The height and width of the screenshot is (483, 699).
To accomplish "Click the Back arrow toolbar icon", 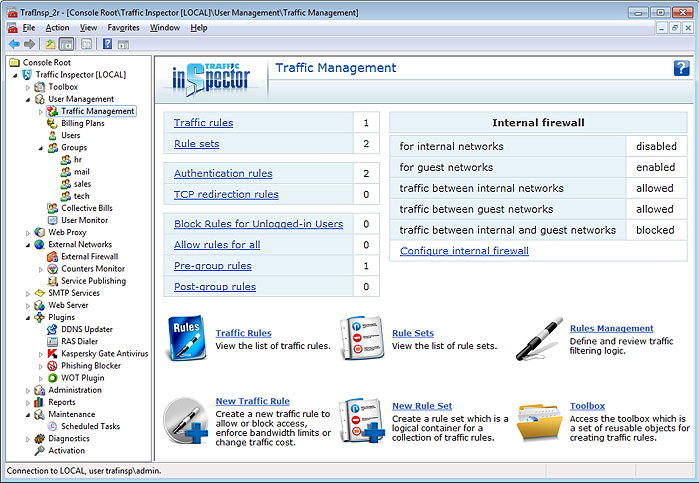I will tap(14, 44).
